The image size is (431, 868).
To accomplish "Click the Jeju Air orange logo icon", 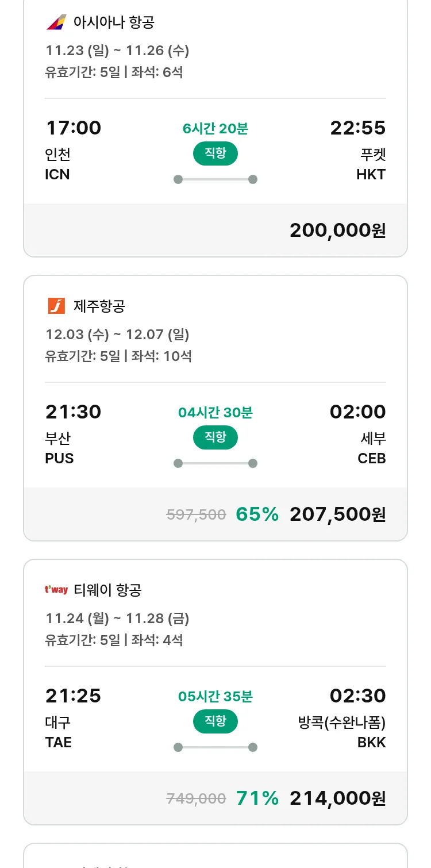I will (x=56, y=306).
